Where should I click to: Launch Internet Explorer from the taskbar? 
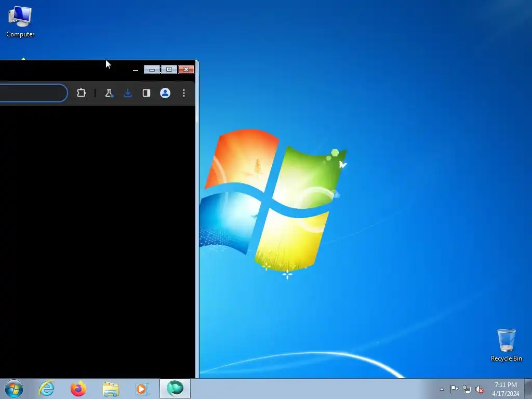(x=46, y=389)
